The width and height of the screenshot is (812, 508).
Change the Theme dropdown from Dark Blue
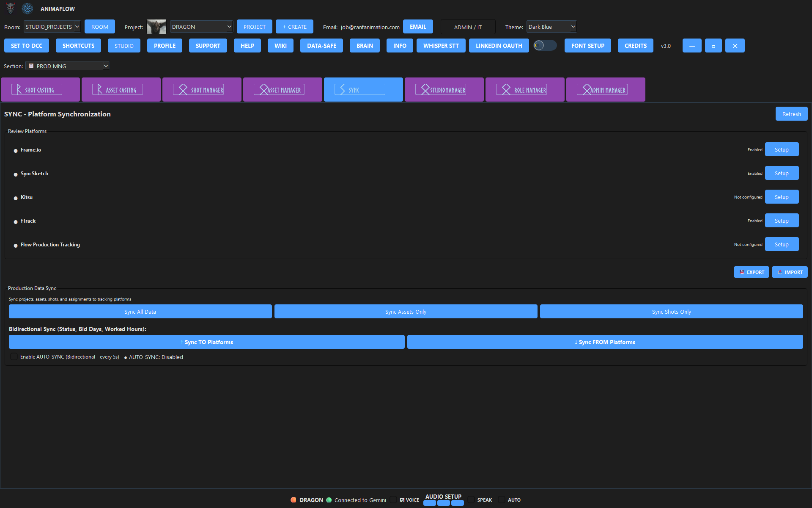(551, 26)
